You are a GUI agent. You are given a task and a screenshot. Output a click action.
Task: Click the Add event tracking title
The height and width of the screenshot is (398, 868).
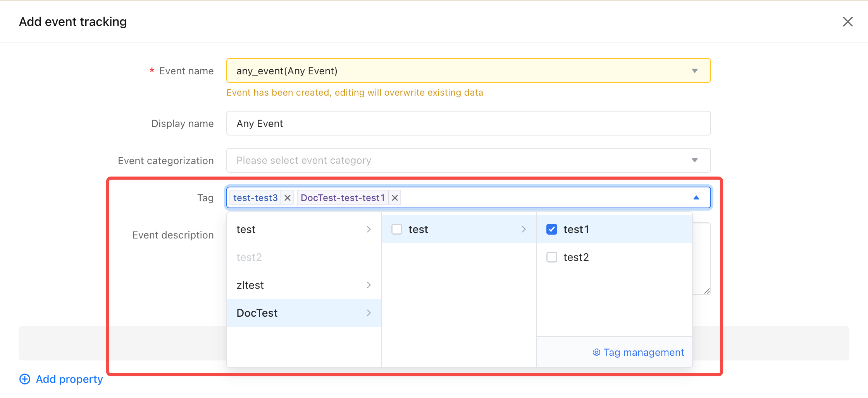click(73, 22)
